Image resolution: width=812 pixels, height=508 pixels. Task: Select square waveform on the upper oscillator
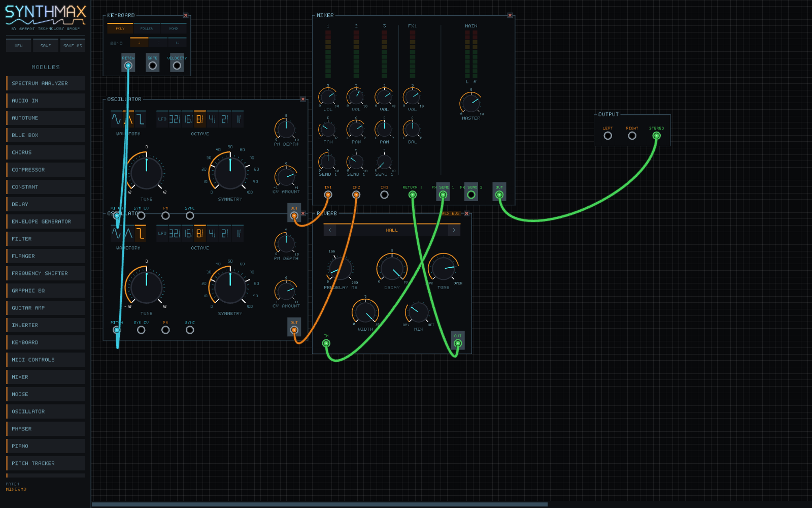point(141,119)
